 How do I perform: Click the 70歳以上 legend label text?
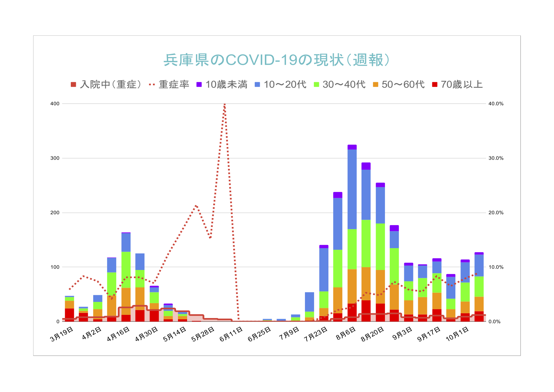pyautogui.click(x=462, y=85)
